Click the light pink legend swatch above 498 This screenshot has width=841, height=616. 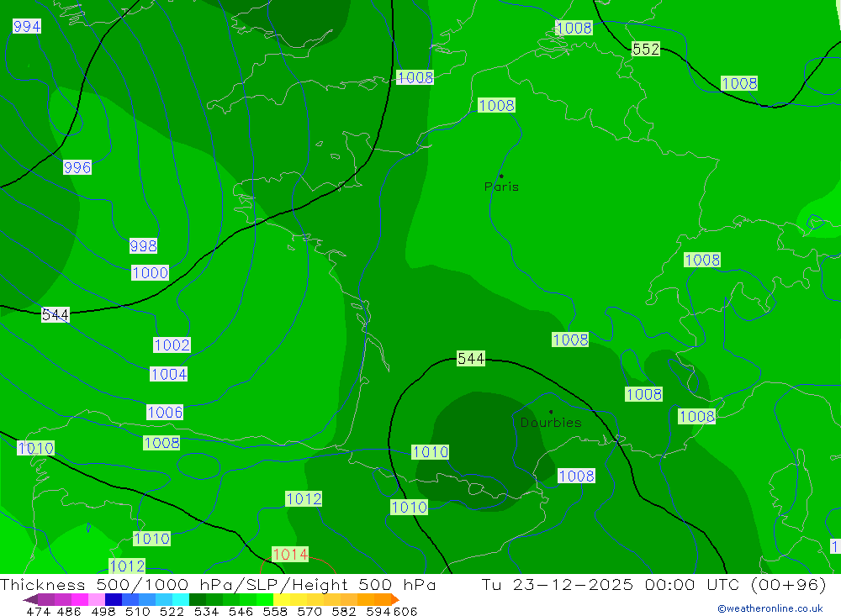tap(97, 599)
